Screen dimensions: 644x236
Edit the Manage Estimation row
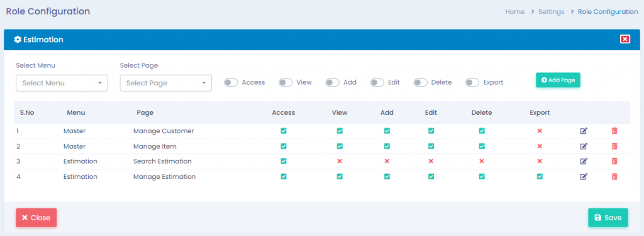click(584, 176)
